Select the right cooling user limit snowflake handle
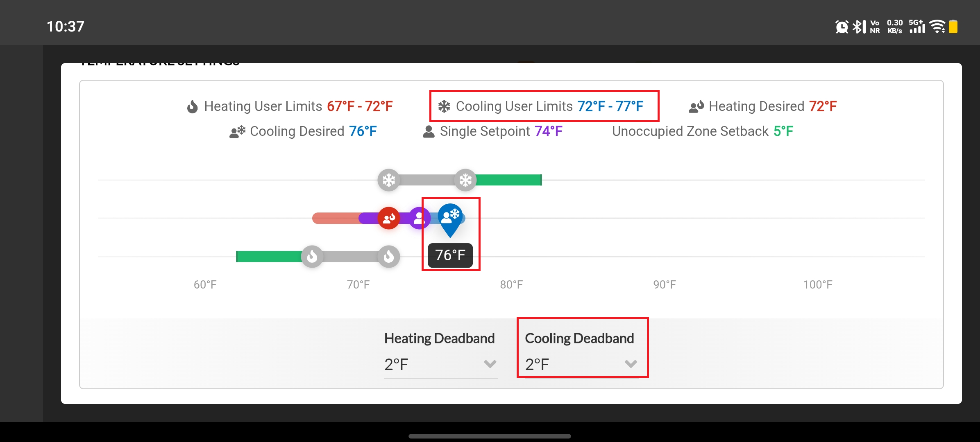 (x=465, y=180)
